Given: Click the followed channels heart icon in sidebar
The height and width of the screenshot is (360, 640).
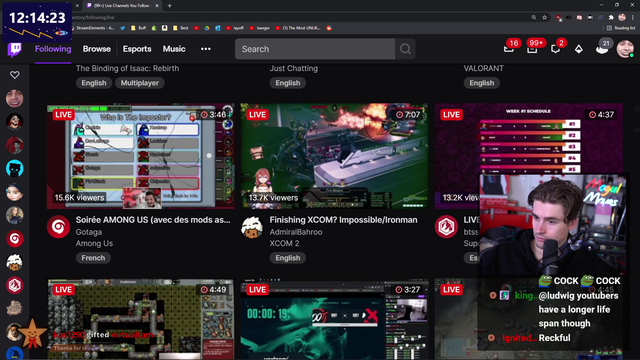Looking at the screenshot, I should click(15, 75).
